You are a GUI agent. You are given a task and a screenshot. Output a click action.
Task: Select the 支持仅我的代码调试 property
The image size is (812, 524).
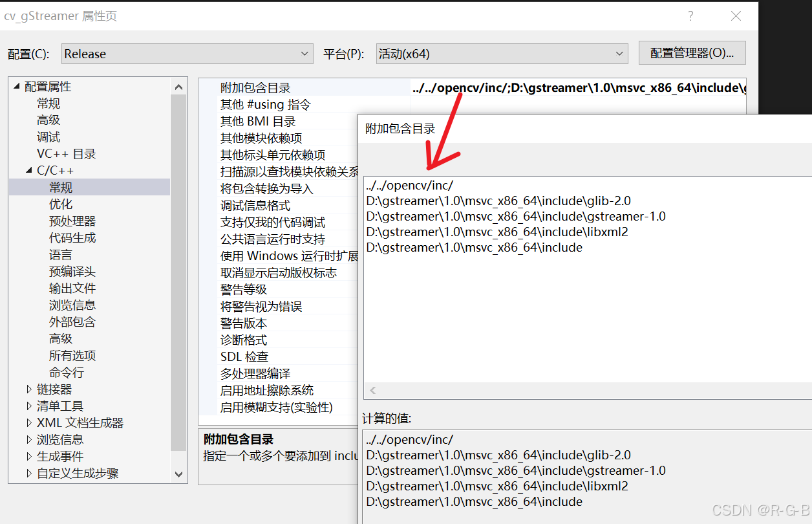[x=273, y=223]
